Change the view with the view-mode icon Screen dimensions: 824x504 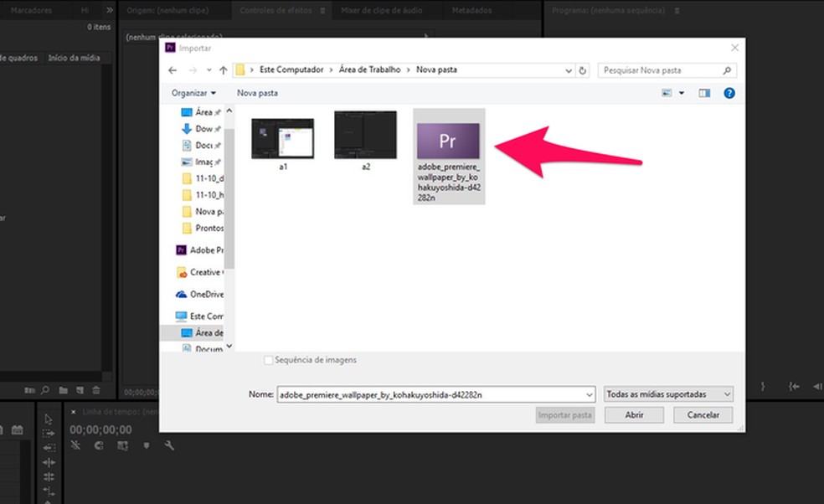coord(667,93)
